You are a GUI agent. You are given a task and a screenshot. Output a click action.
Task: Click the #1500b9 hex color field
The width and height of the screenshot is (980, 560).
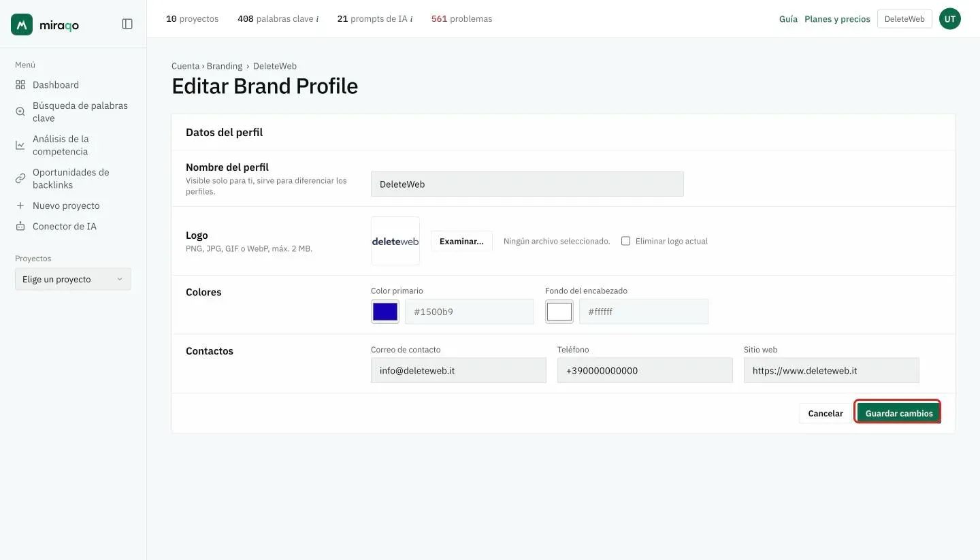(470, 312)
